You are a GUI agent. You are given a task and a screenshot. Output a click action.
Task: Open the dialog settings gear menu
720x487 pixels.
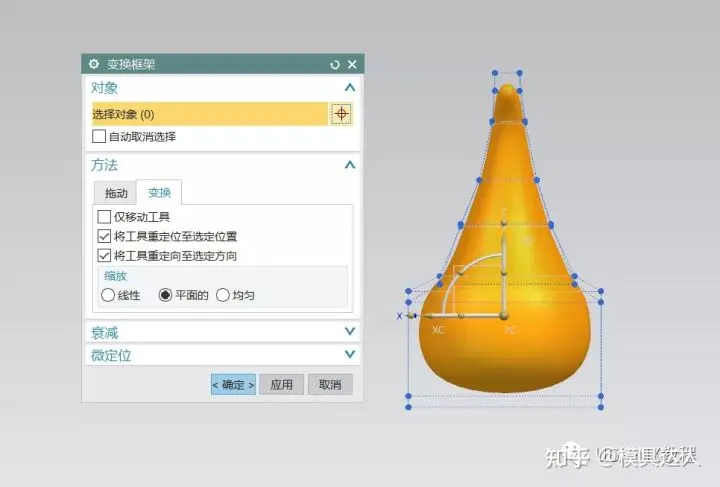[95, 64]
